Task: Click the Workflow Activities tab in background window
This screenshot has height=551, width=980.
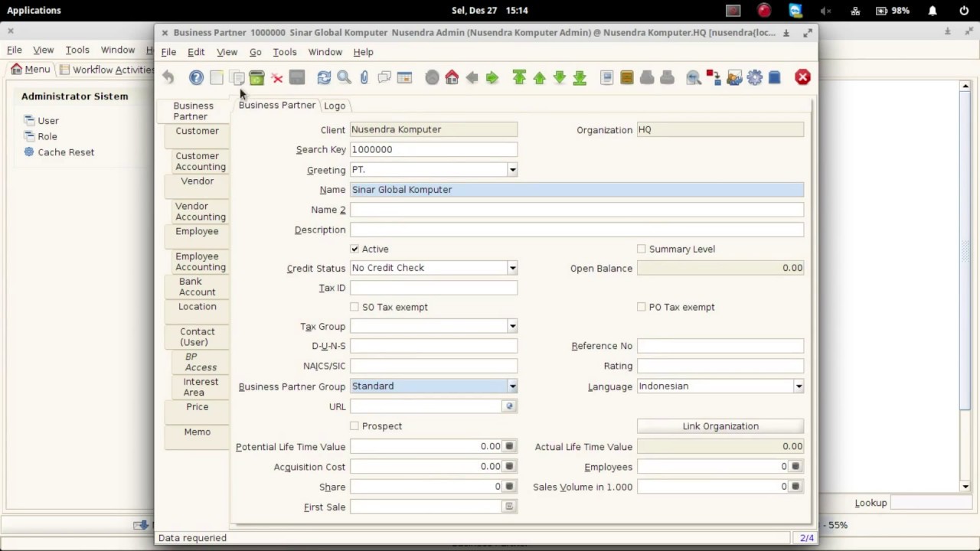Action: pos(107,70)
